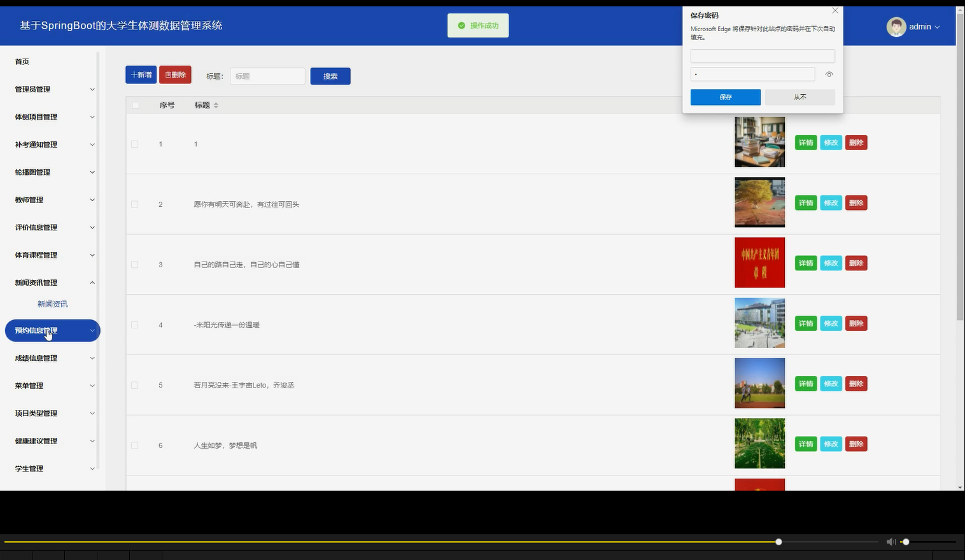The image size is (965, 560).
Task: Check the checkbox for row 6
Action: (134, 445)
